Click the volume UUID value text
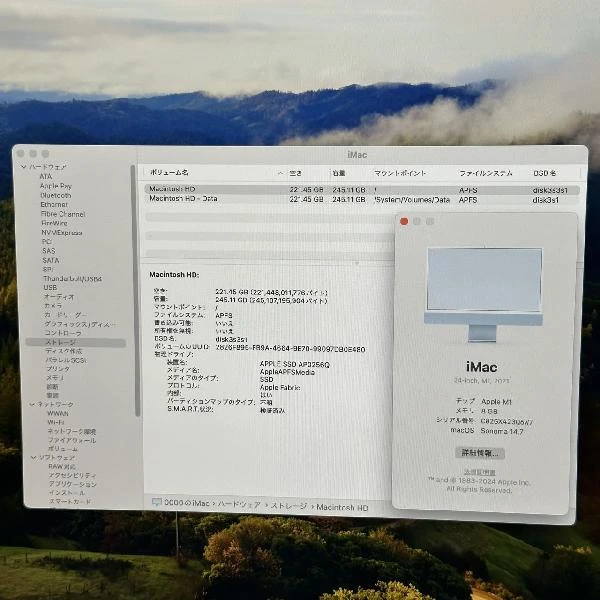600x600 pixels. (x=290, y=349)
